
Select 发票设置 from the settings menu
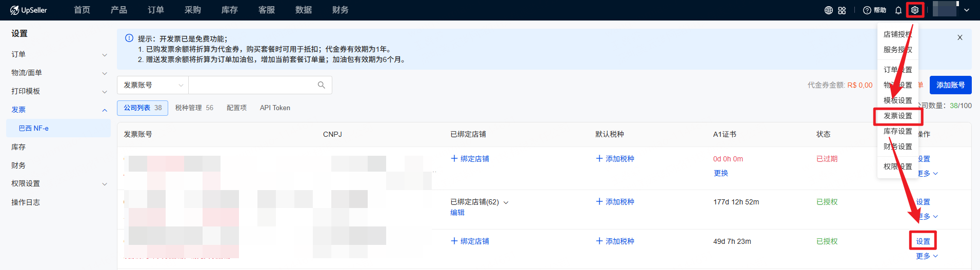897,116
